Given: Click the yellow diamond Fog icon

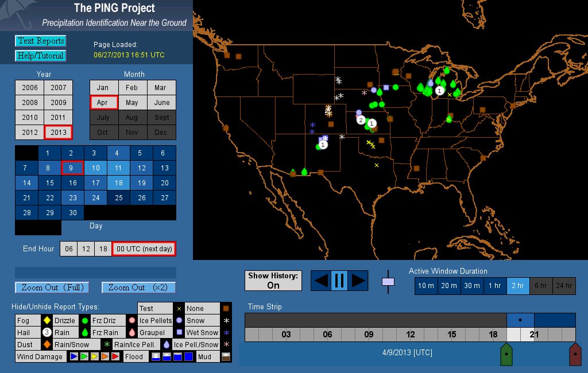Looking at the screenshot, I should [x=46, y=321].
